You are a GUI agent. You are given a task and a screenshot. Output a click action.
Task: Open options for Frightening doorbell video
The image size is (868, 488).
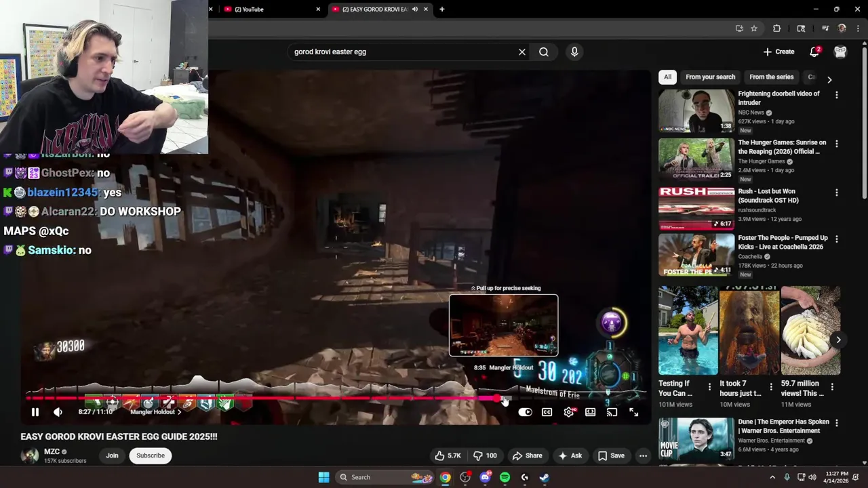(836, 96)
